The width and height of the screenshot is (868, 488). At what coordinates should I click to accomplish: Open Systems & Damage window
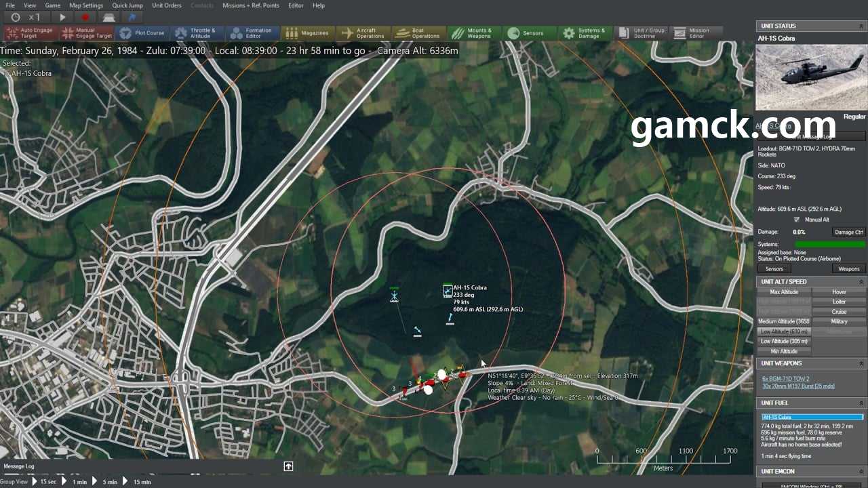point(585,33)
